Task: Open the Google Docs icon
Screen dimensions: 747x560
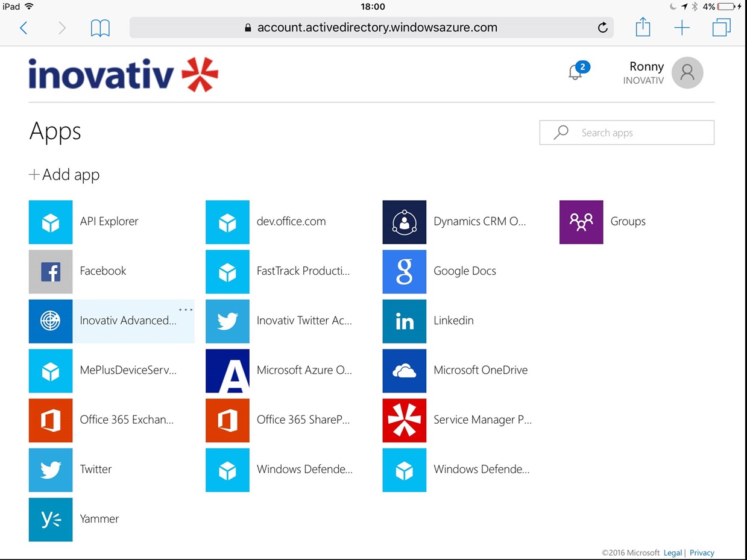Action: point(404,272)
